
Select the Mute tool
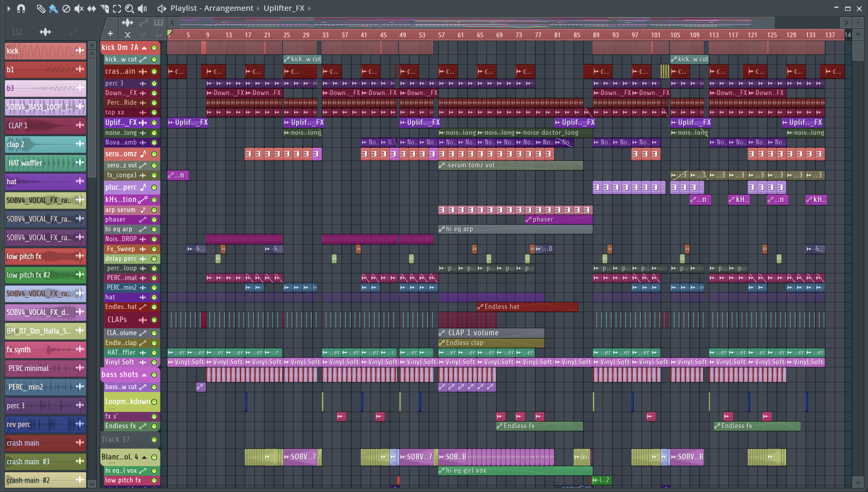(x=79, y=8)
